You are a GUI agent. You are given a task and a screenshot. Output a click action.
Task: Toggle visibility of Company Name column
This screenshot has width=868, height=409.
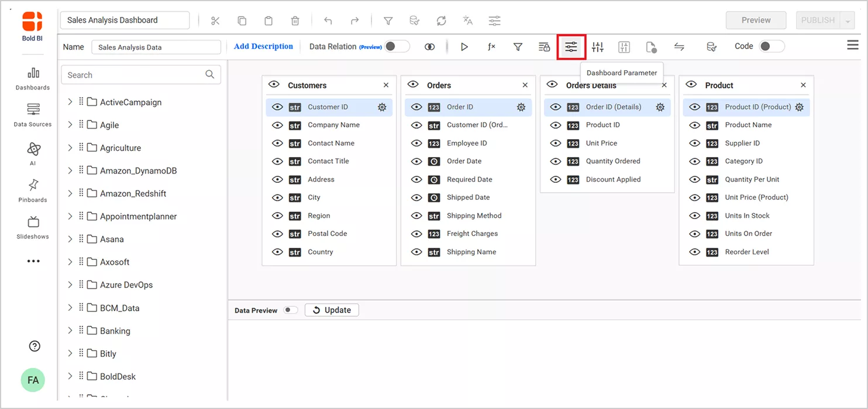coord(277,125)
